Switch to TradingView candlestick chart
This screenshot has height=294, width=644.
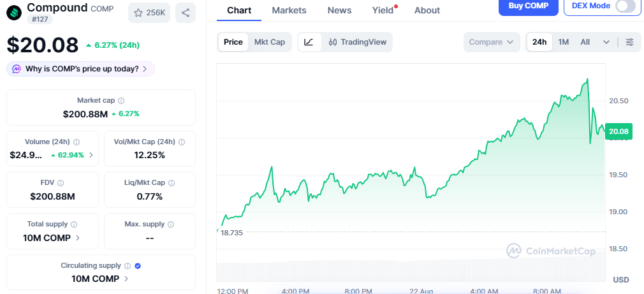coord(357,42)
